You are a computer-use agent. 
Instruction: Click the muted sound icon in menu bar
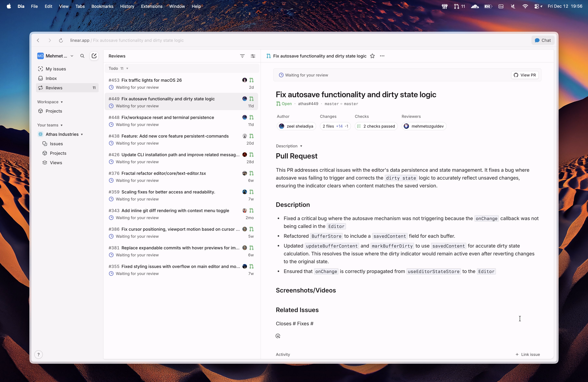point(513,6)
